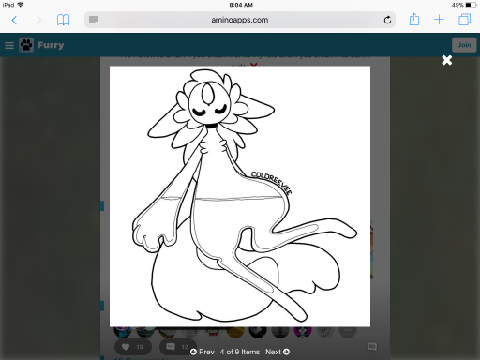Reload the page with the refresh icon
The width and height of the screenshot is (480, 360).
click(387, 20)
